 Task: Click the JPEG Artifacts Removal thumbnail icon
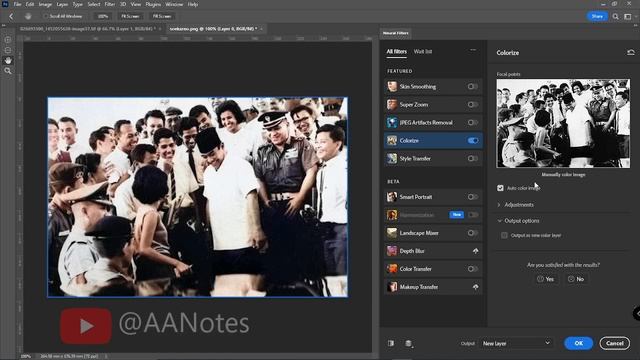tap(392, 122)
